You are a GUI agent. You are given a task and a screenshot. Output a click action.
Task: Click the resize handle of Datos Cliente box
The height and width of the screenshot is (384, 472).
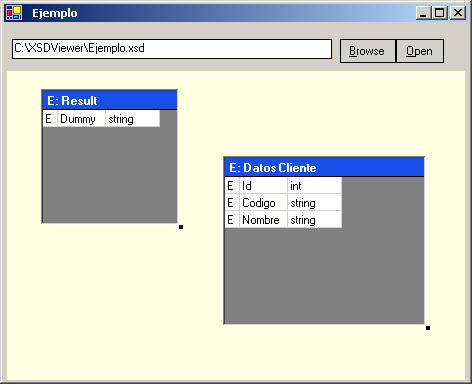[428, 328]
